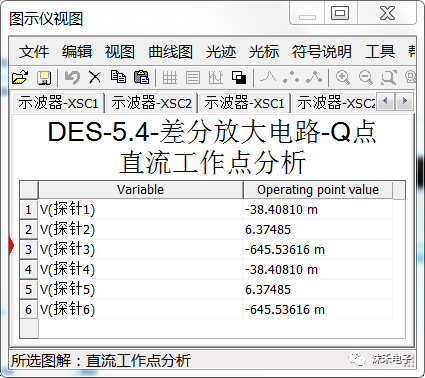Open the 视图 menu
The image size is (425, 378).
click(x=120, y=52)
